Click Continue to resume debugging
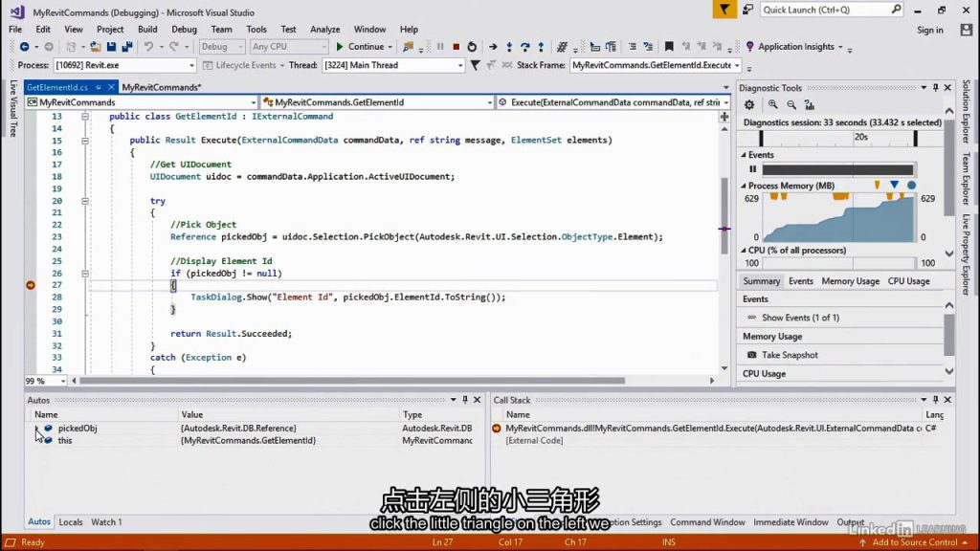Screen dimensions: 980x551 click(361, 47)
